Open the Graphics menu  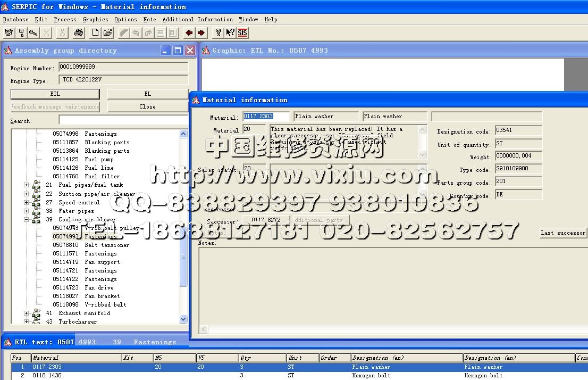pos(95,20)
